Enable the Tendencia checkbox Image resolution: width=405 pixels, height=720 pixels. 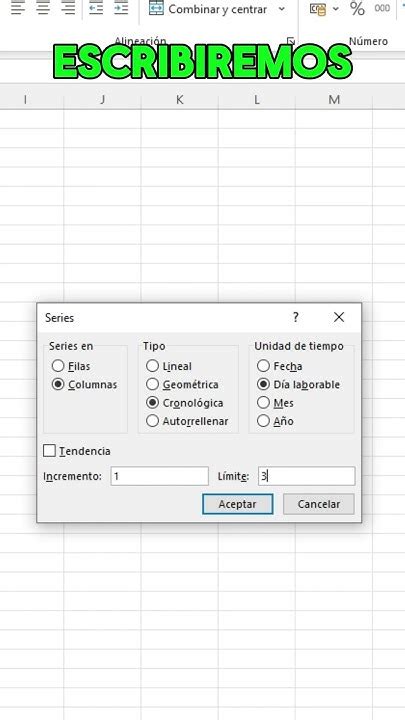pyautogui.click(x=49, y=450)
